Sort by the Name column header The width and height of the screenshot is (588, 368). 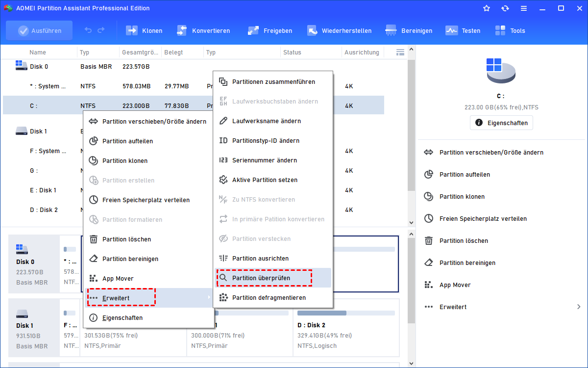pos(38,52)
